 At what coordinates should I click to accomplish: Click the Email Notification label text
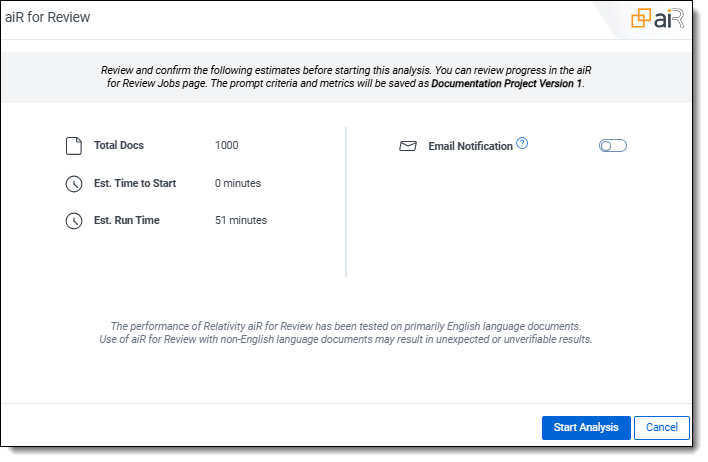[470, 146]
